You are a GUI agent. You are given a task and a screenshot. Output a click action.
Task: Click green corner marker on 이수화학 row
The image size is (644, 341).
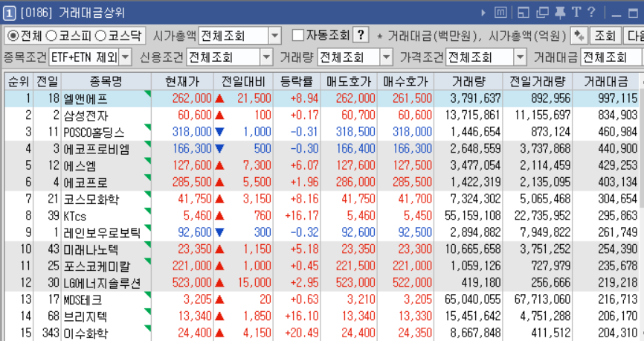pos(148,328)
